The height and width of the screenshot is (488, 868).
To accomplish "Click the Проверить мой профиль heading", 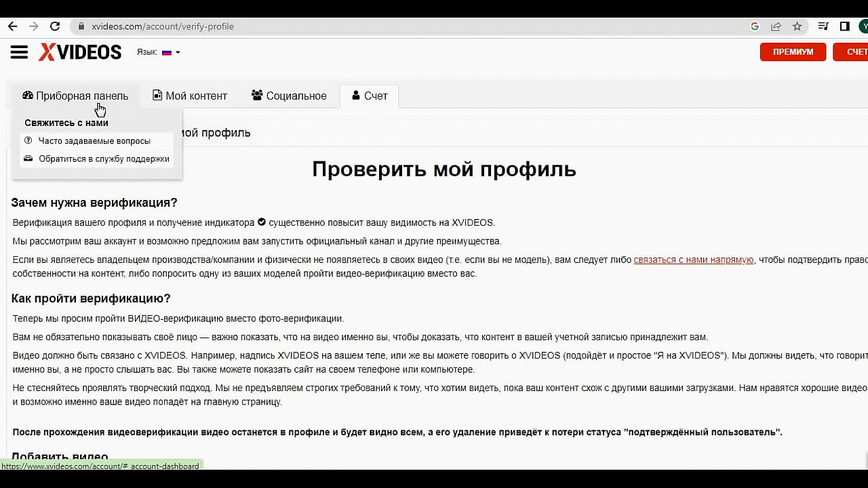I will [444, 169].
